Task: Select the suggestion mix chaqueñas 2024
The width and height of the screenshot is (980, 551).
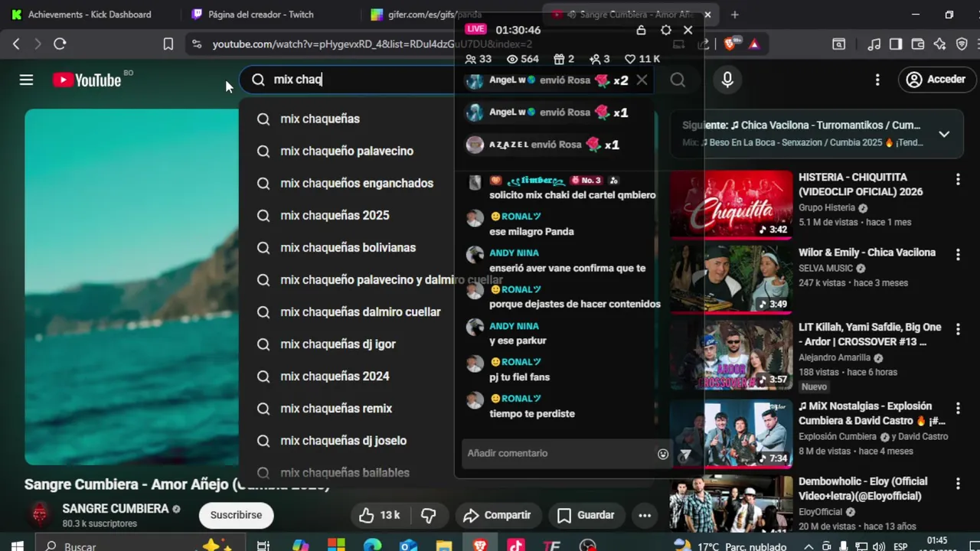Action: (x=335, y=377)
